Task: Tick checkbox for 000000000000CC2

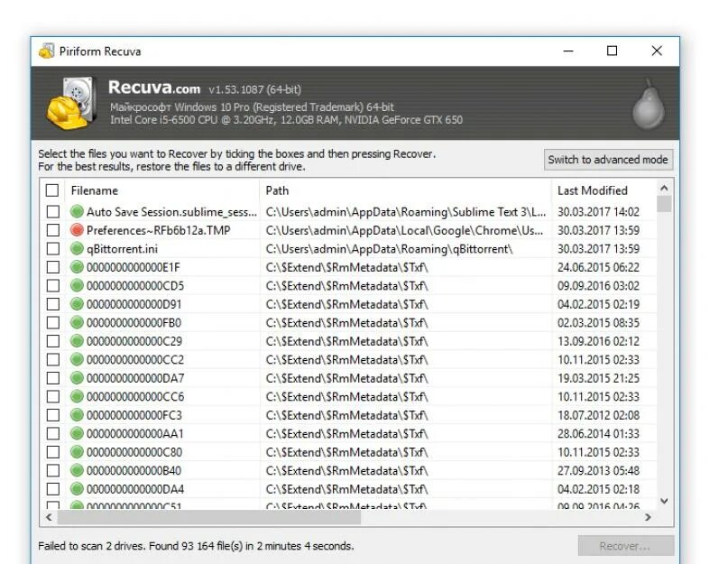Action: 53,359
